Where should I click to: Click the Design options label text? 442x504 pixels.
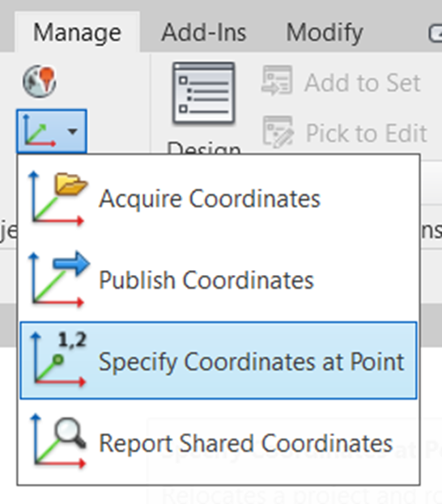204,148
